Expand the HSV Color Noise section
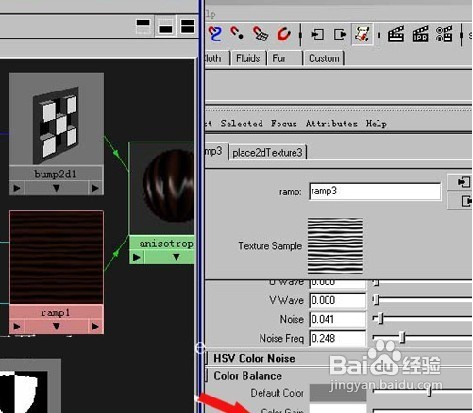The image size is (473, 413). (254, 359)
